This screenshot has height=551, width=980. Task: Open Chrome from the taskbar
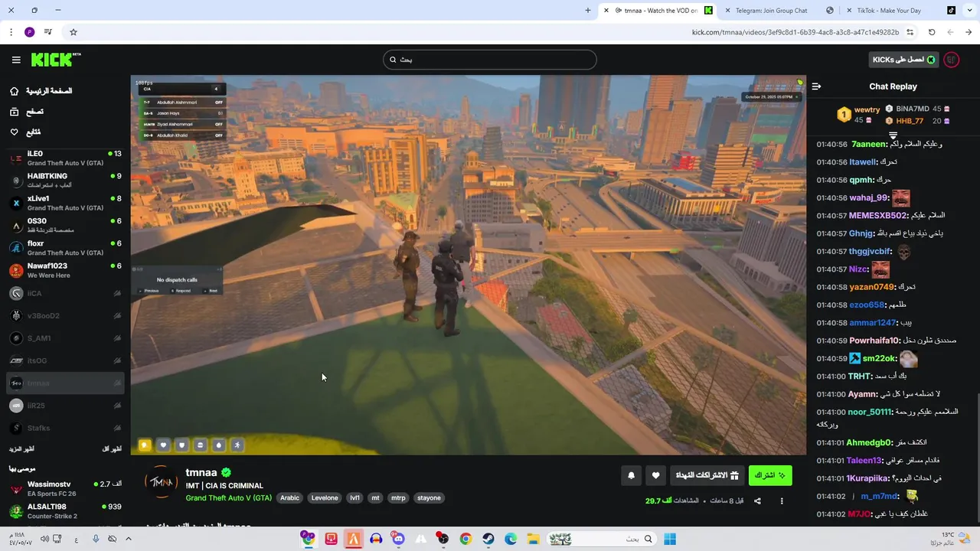pos(465,539)
